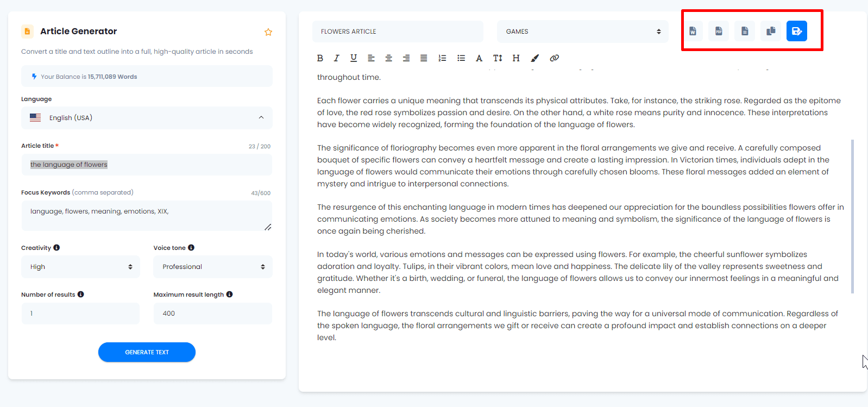Toggle underline formatting

354,58
